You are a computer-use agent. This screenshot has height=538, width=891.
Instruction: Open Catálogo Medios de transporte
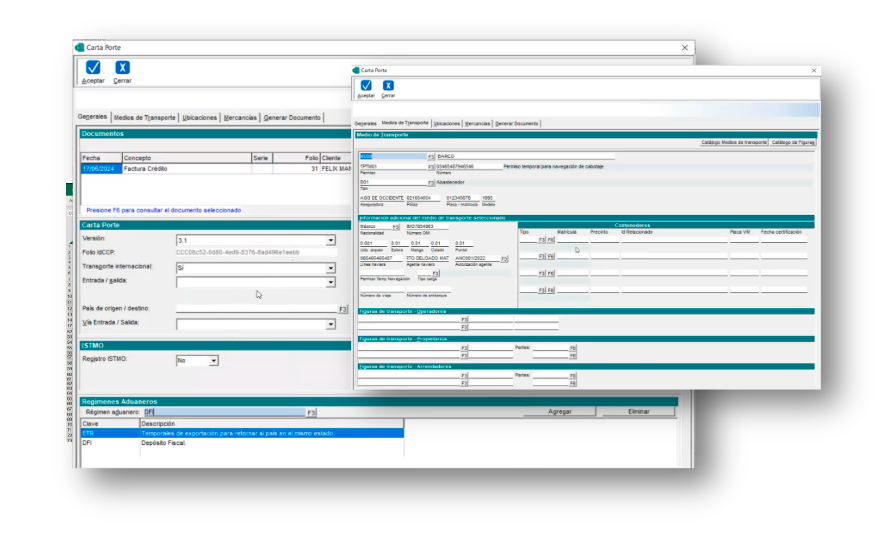(x=733, y=143)
